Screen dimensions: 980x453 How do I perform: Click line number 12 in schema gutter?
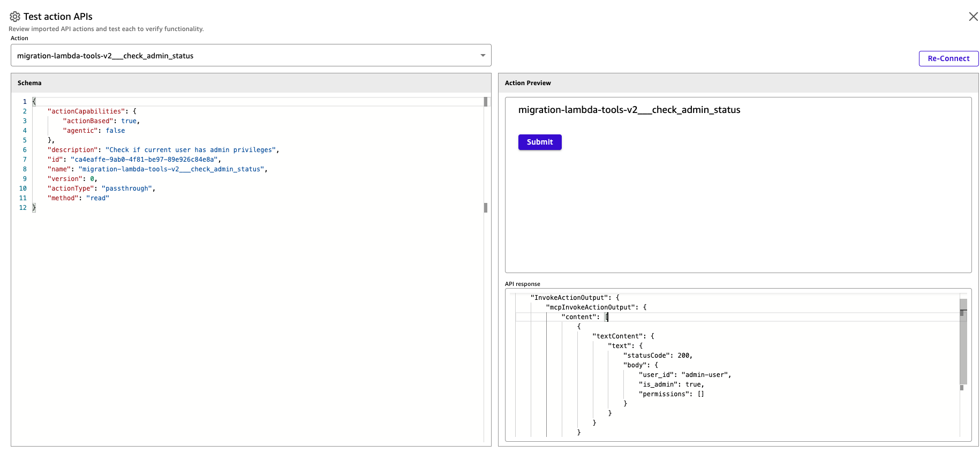coord(23,208)
